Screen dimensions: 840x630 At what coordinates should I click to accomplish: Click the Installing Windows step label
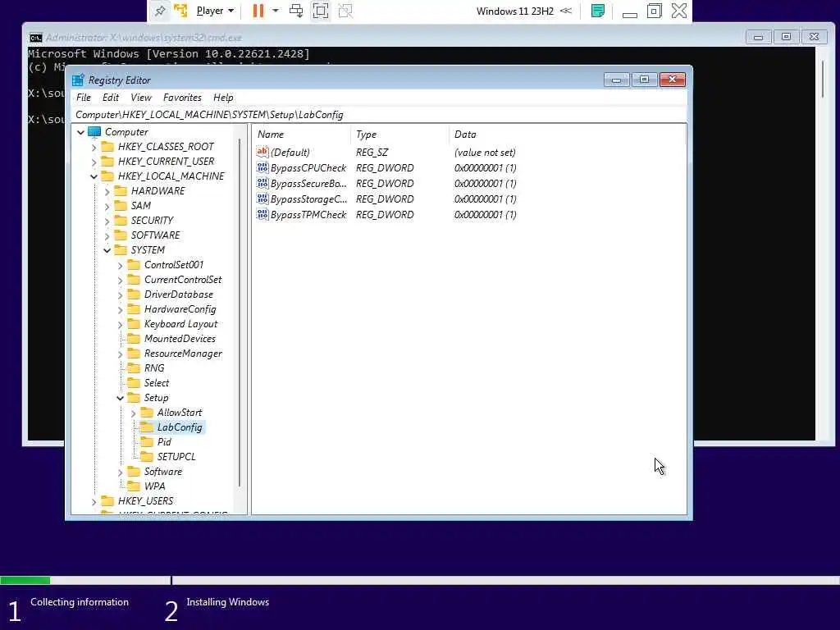[228, 602]
